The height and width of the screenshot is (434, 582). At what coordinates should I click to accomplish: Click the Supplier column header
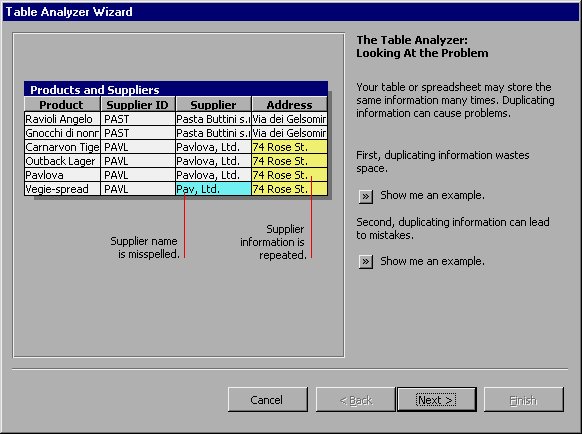click(213, 104)
